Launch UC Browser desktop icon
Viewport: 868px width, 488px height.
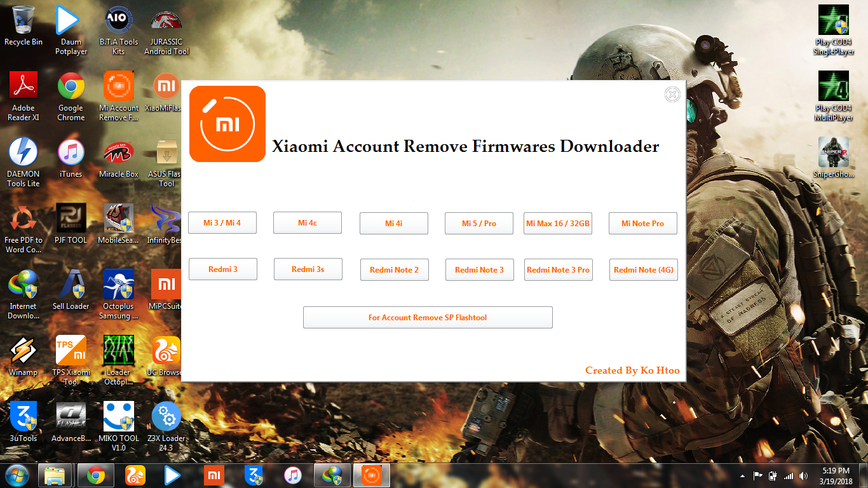tap(165, 356)
